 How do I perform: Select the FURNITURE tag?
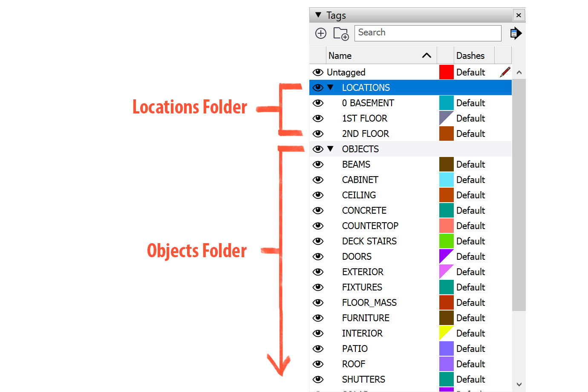(366, 318)
